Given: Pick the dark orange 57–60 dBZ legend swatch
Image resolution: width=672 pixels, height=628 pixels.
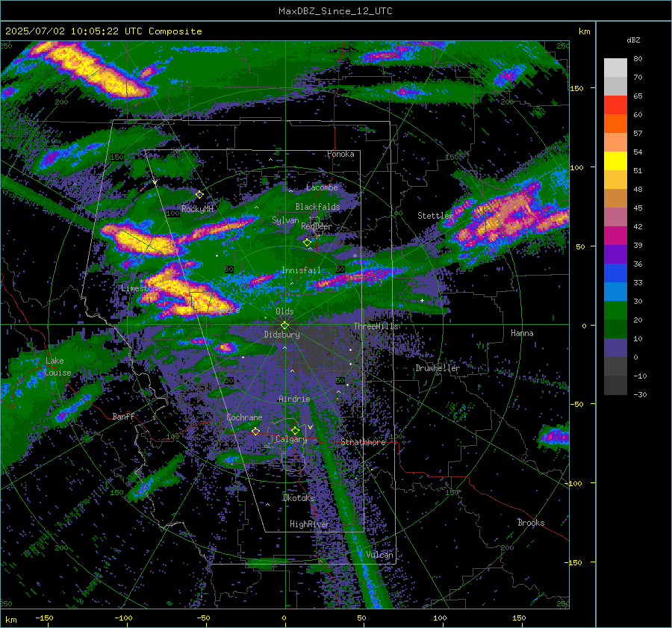Looking at the screenshot, I should [x=615, y=124].
